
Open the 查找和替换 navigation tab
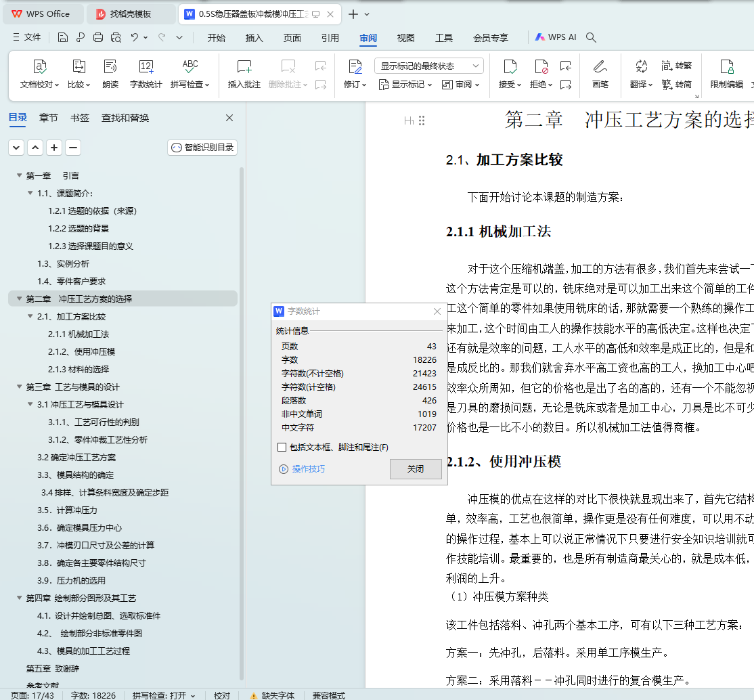point(125,118)
